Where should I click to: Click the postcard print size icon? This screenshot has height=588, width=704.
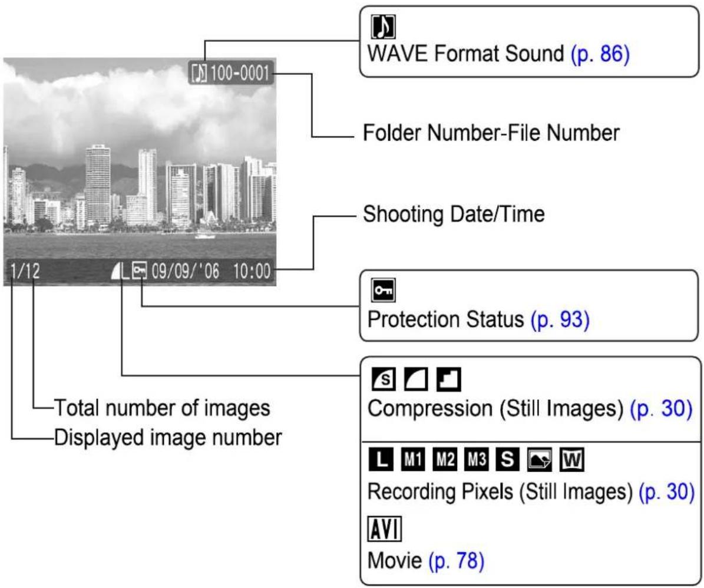pyautogui.click(x=539, y=459)
